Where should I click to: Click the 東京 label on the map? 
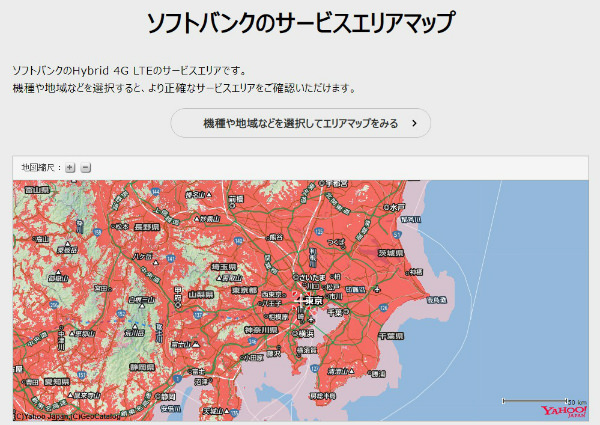coord(314,301)
